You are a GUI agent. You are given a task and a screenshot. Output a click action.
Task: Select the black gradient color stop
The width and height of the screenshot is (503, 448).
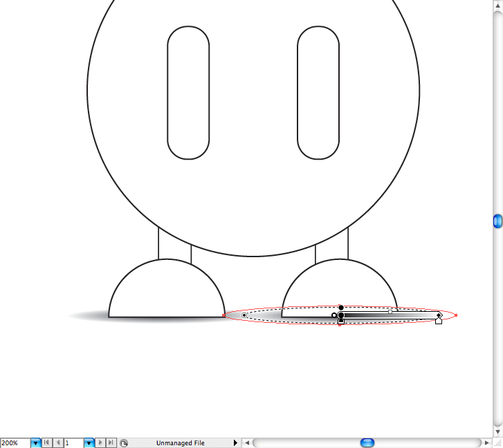click(x=341, y=321)
